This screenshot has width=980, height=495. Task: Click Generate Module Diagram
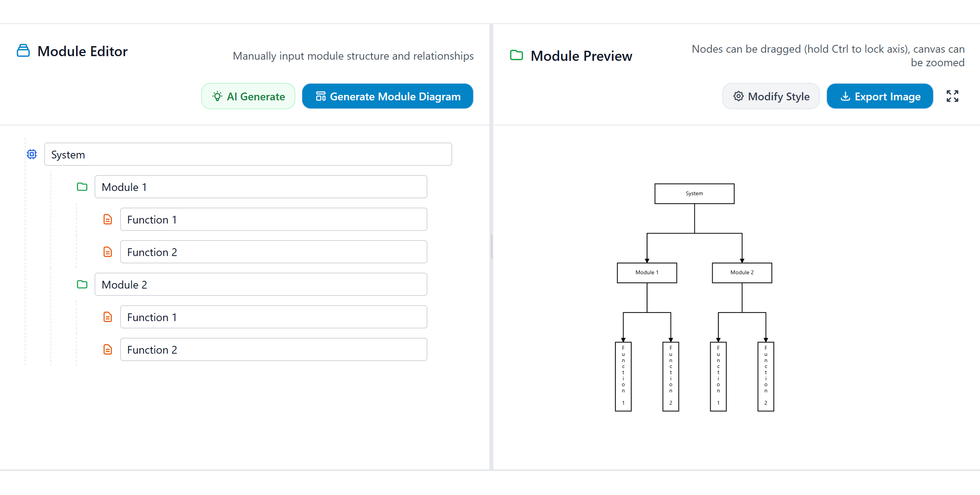(x=387, y=96)
